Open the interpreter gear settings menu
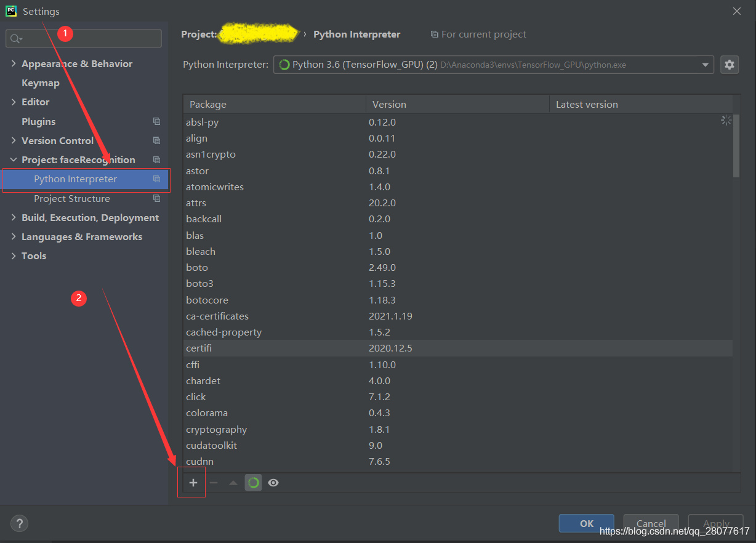756x543 pixels. pos(730,64)
